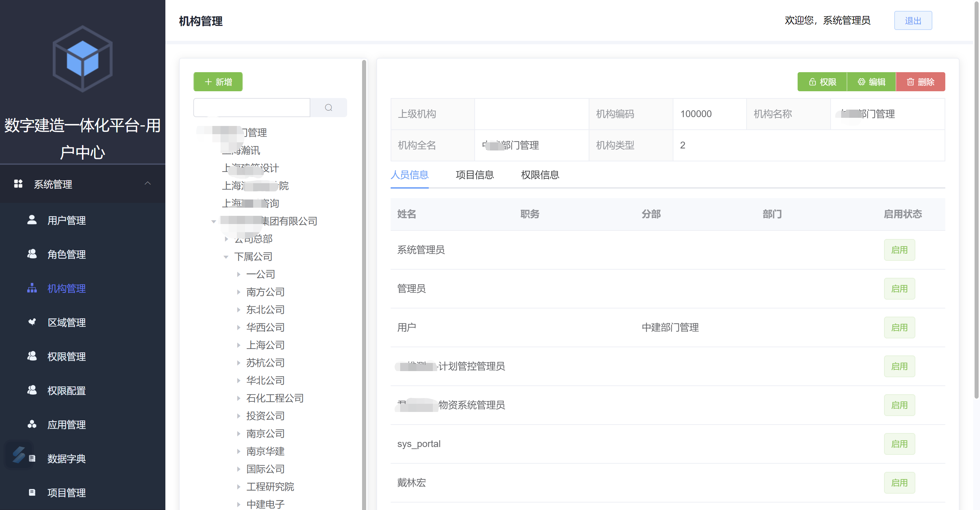Click the 区域管理 map icon
Image resolution: width=980 pixels, height=510 pixels.
(32, 322)
